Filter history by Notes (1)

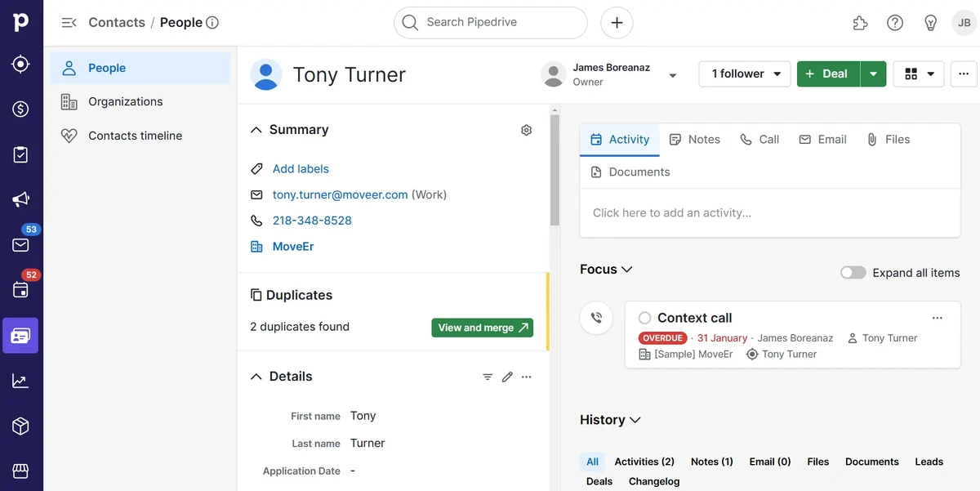[x=712, y=462]
